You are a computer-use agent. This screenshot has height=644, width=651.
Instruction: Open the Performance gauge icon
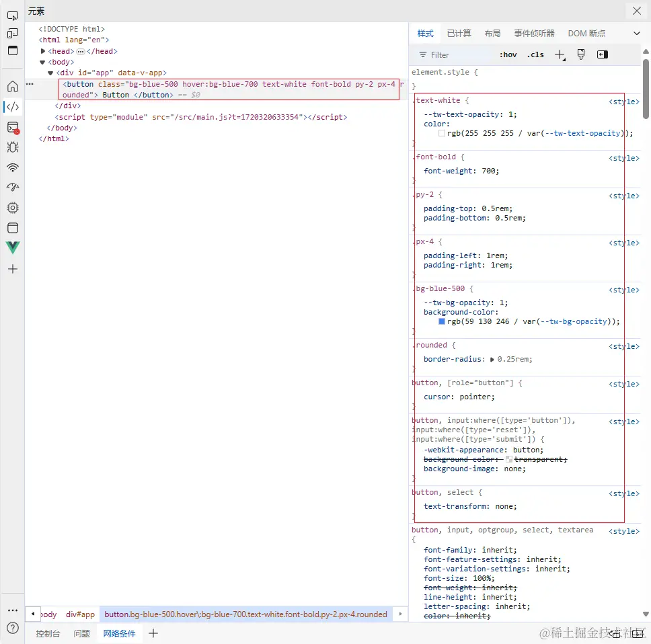(x=13, y=187)
